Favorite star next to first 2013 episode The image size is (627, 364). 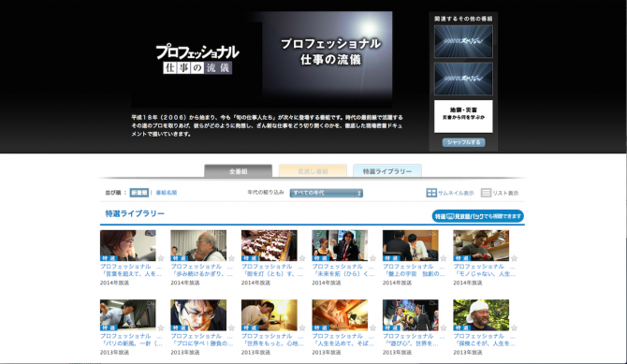tap(161, 328)
